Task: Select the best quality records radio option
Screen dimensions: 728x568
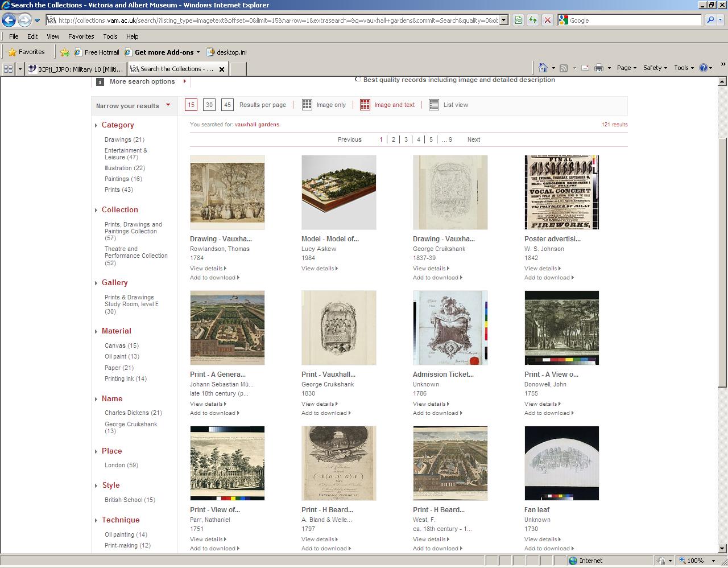Action: click(358, 80)
